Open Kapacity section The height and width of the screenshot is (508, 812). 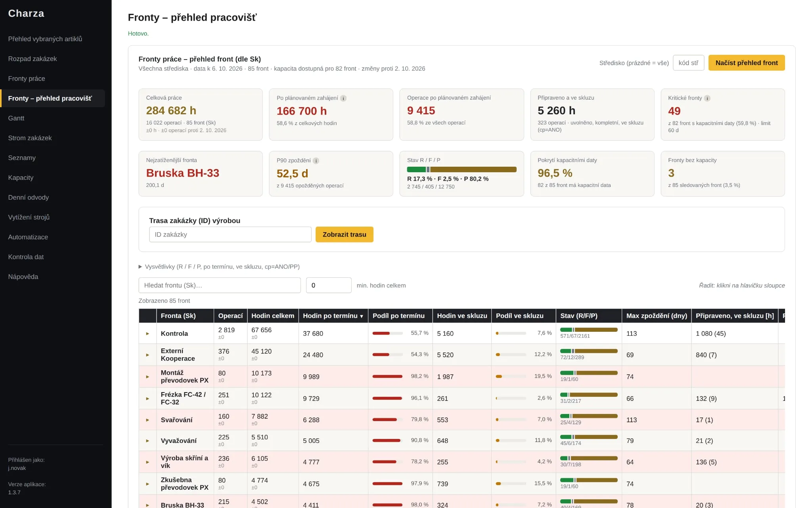[53, 178]
